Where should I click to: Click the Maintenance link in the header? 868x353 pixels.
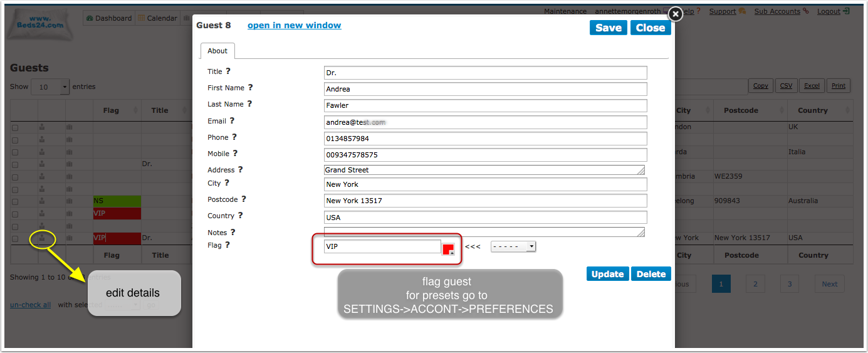tap(565, 11)
